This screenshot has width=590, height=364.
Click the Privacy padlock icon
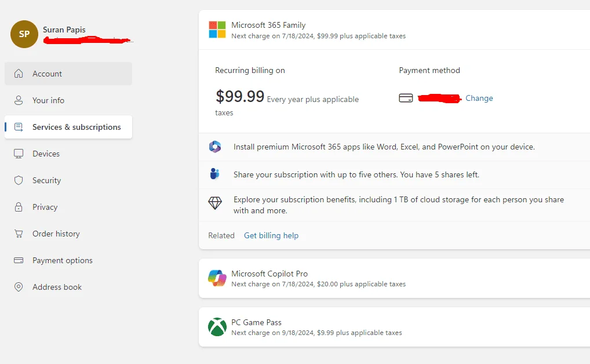coord(19,207)
